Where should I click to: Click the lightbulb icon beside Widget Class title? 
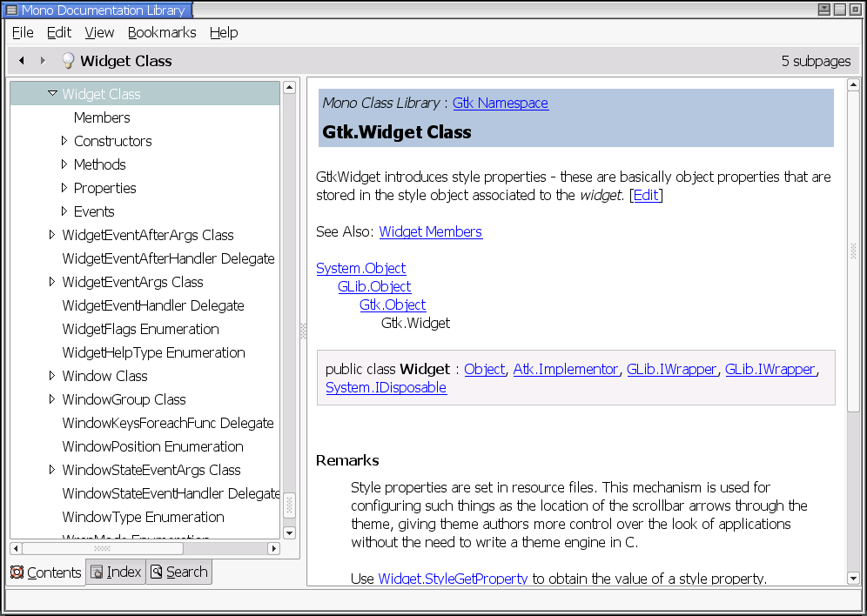[x=67, y=61]
